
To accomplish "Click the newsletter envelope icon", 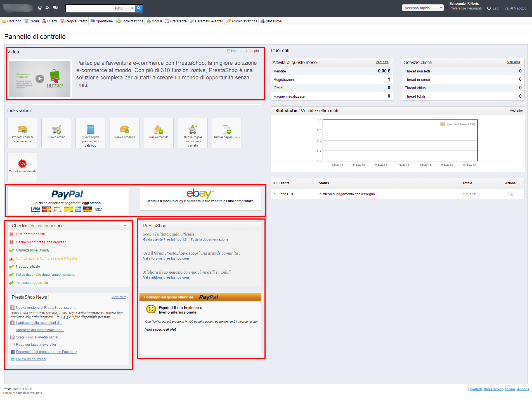I will click(x=13, y=345).
